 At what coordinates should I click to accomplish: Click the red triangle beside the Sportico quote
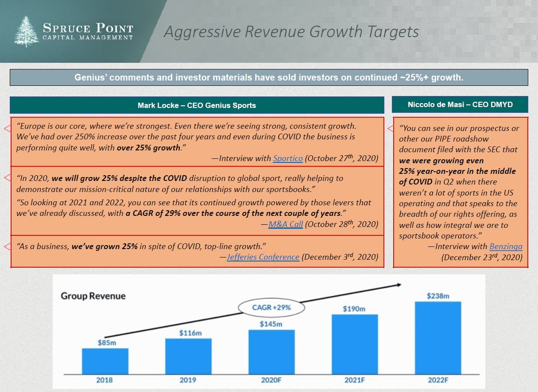7,128
